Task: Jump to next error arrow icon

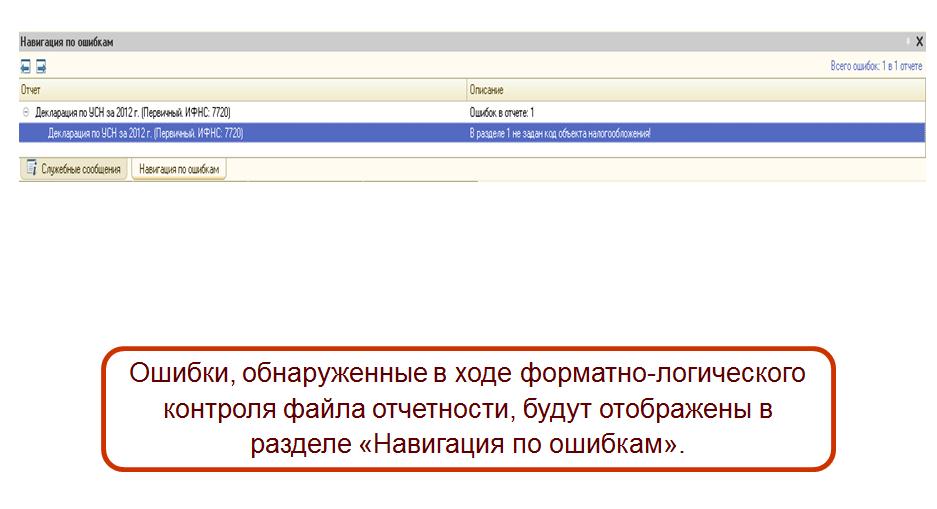Action: (x=41, y=67)
